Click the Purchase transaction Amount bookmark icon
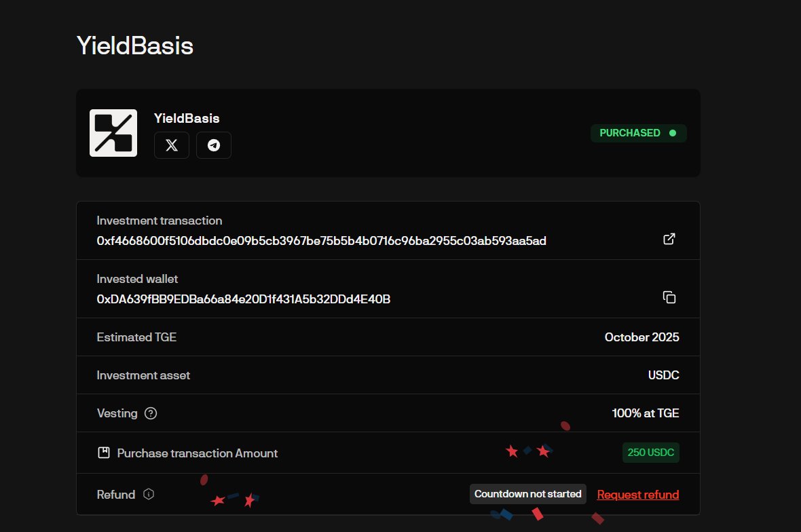801x532 pixels. click(104, 453)
